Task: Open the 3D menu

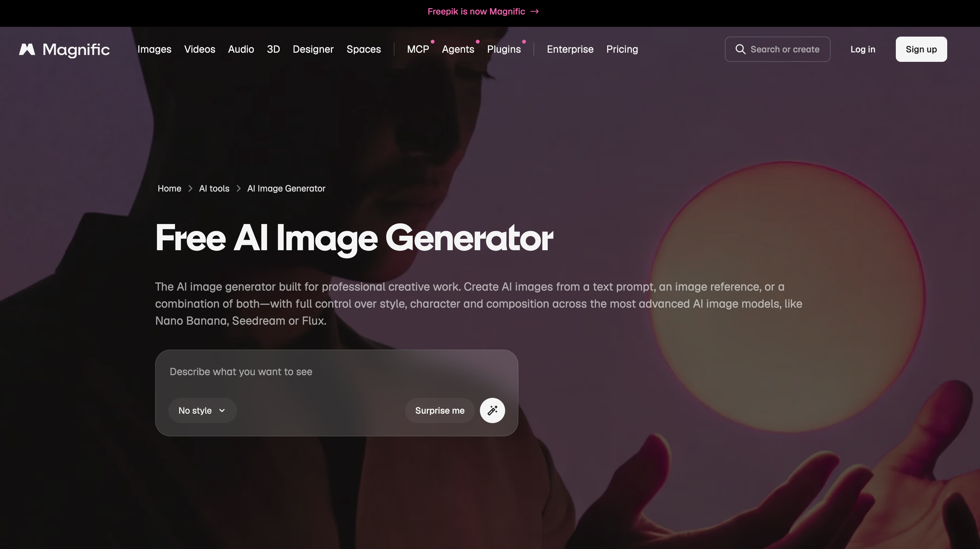Action: (x=273, y=49)
